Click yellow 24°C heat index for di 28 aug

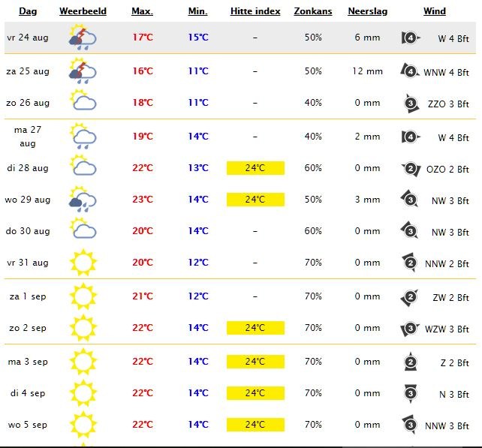point(255,168)
